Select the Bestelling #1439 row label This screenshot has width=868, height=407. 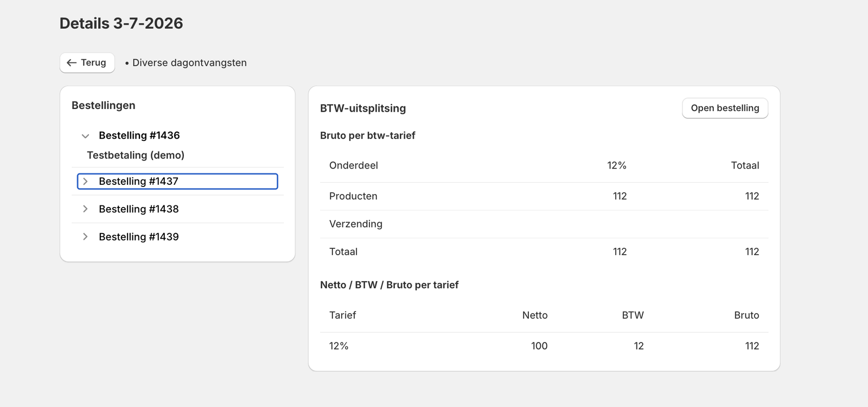pos(138,237)
